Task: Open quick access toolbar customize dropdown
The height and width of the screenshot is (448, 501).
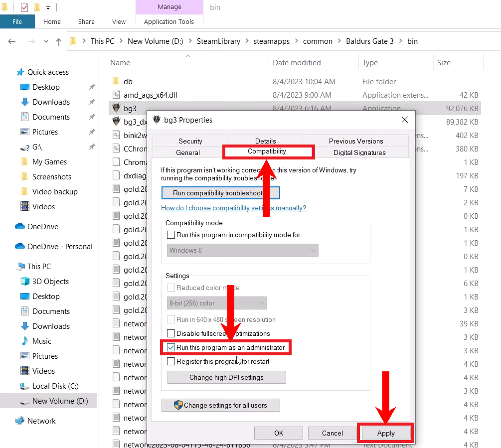Action: click(48, 7)
